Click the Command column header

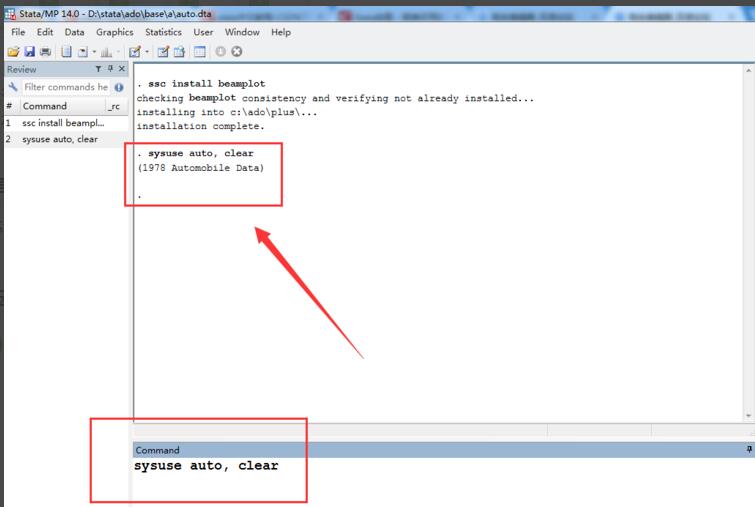coord(63,106)
